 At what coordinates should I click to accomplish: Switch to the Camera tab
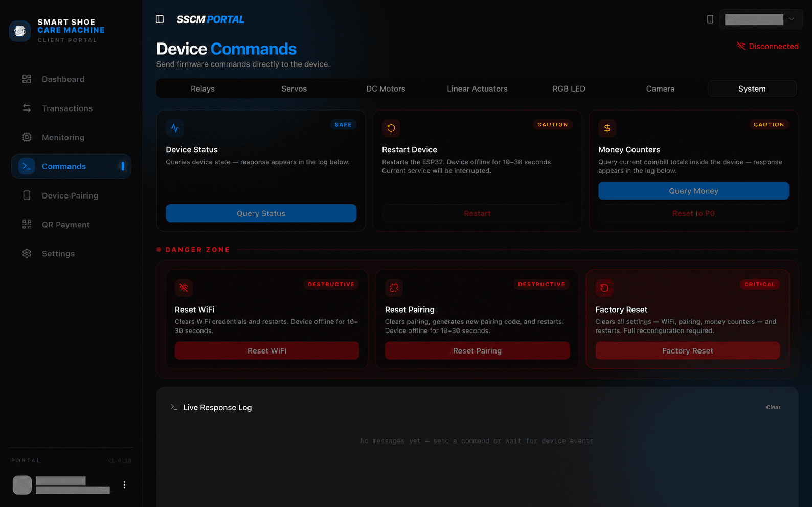pos(660,89)
